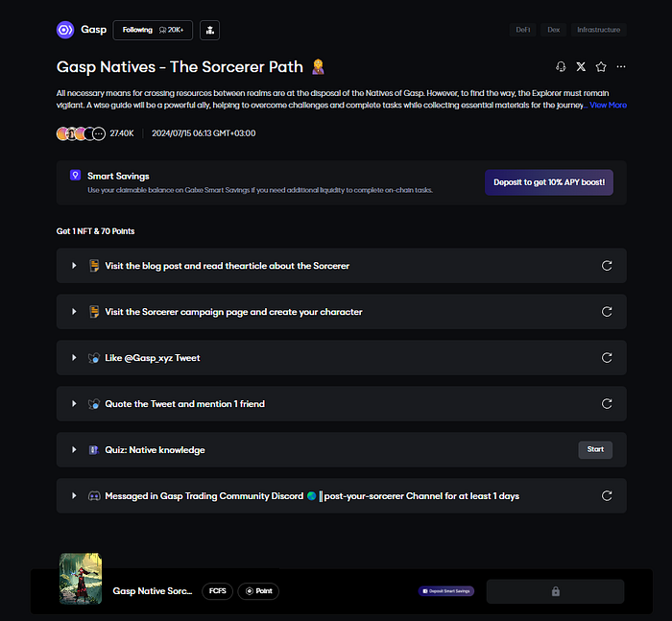Click the Deposit Smart Savings pill

tap(446, 591)
